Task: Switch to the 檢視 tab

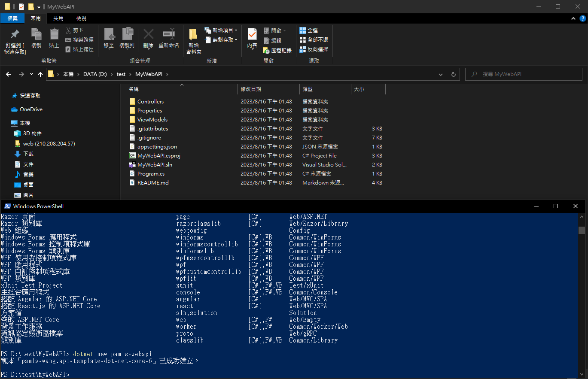Action: (x=81, y=18)
